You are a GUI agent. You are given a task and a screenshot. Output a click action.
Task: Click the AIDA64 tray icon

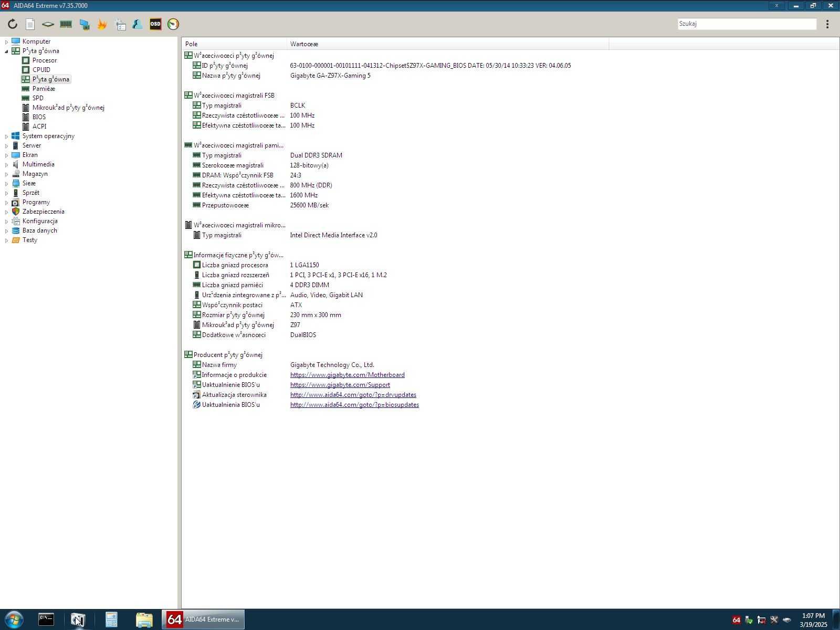[x=736, y=621]
